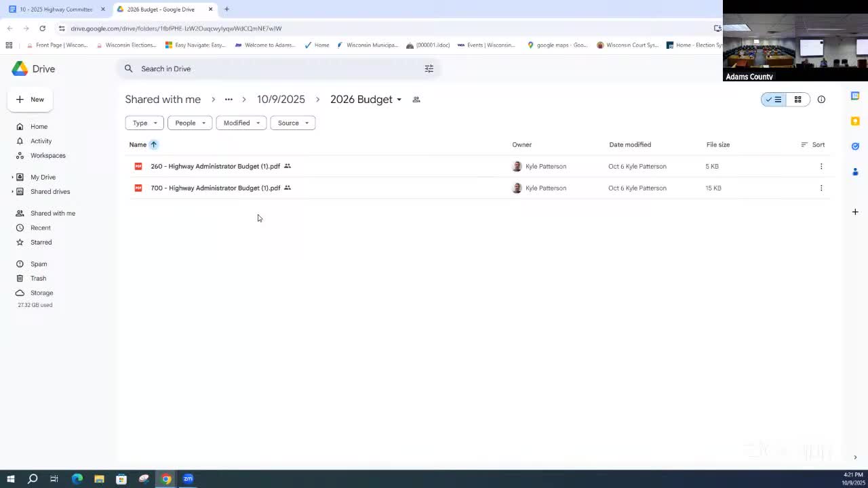Click 27.32 GB used storage text
Image resolution: width=868 pixels, height=488 pixels.
(35, 305)
